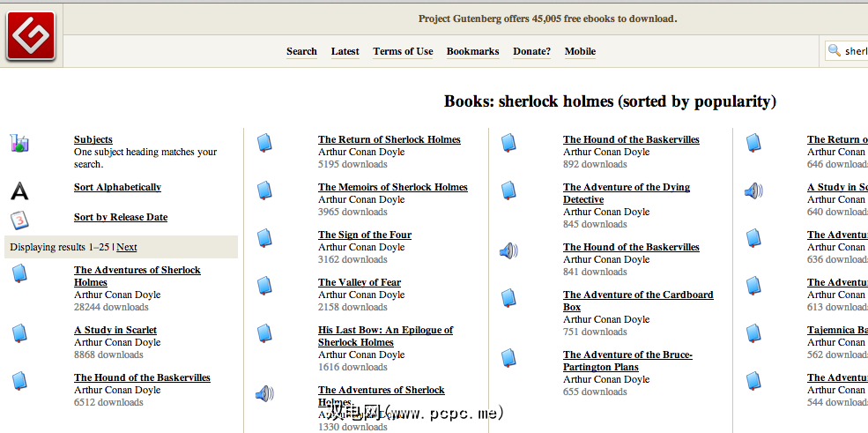Click audio speaker icon beside Adventures of Sherlock Holmes 1330 downloads
868x433 pixels.
pos(264,393)
